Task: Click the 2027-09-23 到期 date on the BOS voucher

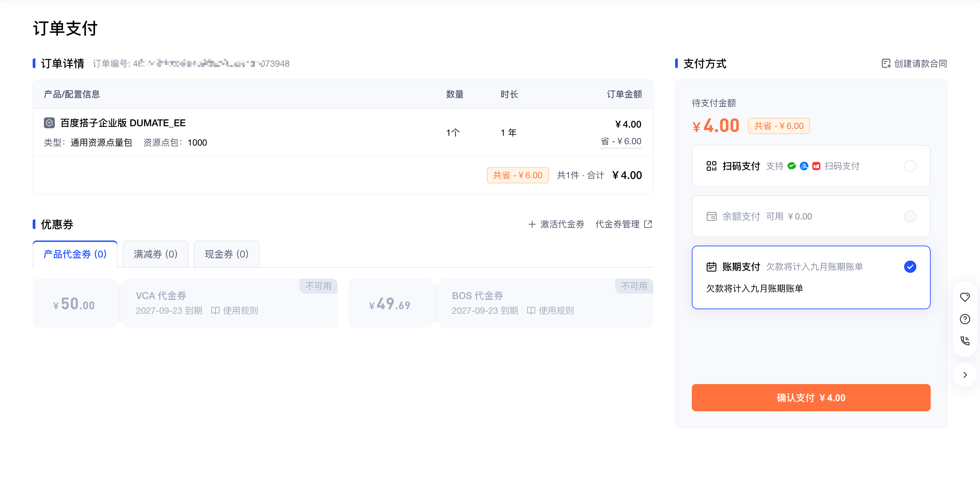Action: click(x=485, y=311)
